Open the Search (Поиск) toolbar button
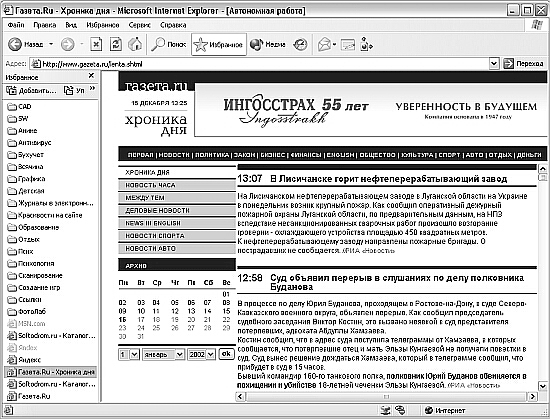The image size is (550, 419). (x=168, y=44)
